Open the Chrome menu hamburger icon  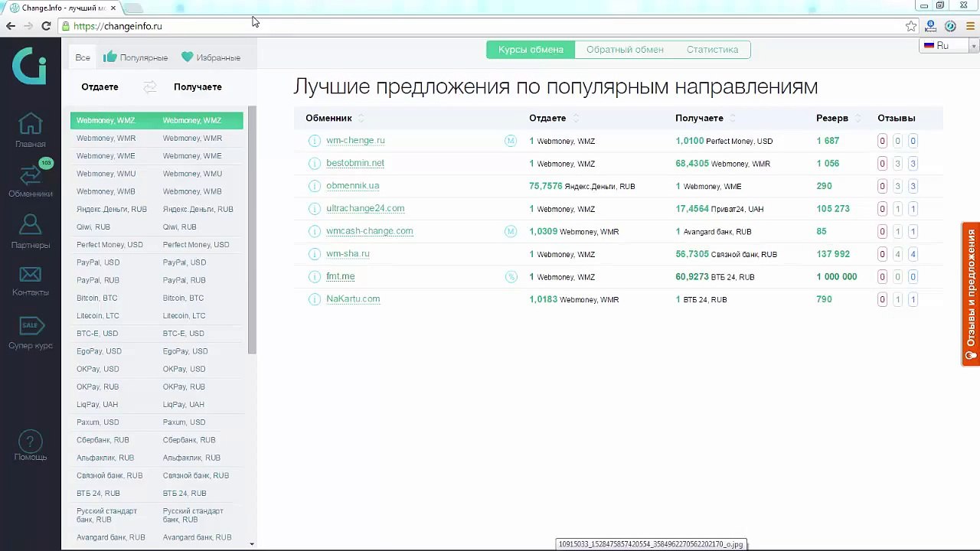(x=969, y=26)
